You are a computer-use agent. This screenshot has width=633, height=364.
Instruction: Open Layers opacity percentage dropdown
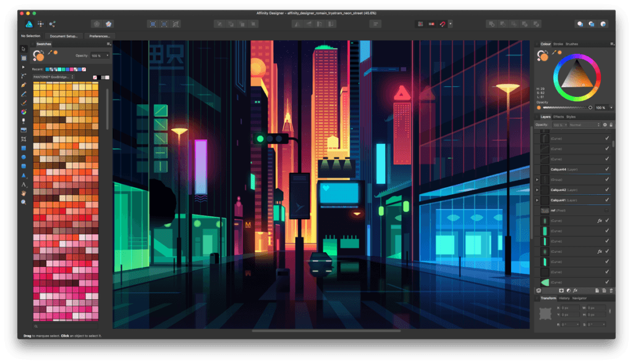coord(560,125)
